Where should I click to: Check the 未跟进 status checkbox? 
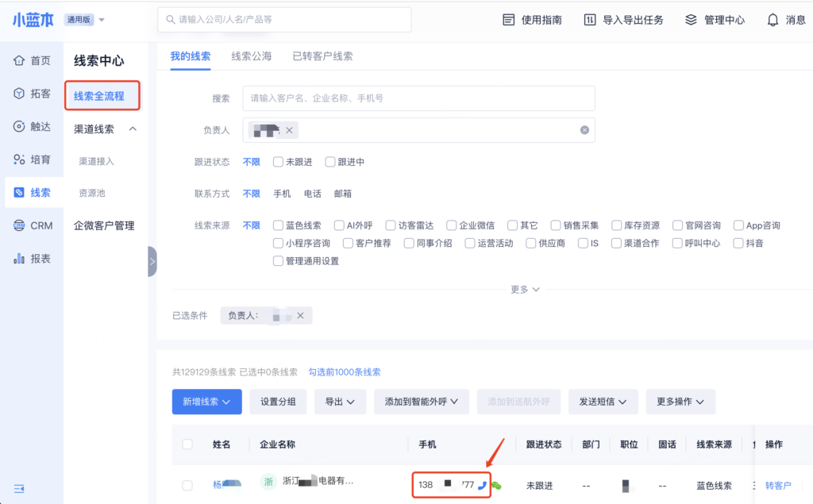click(279, 162)
